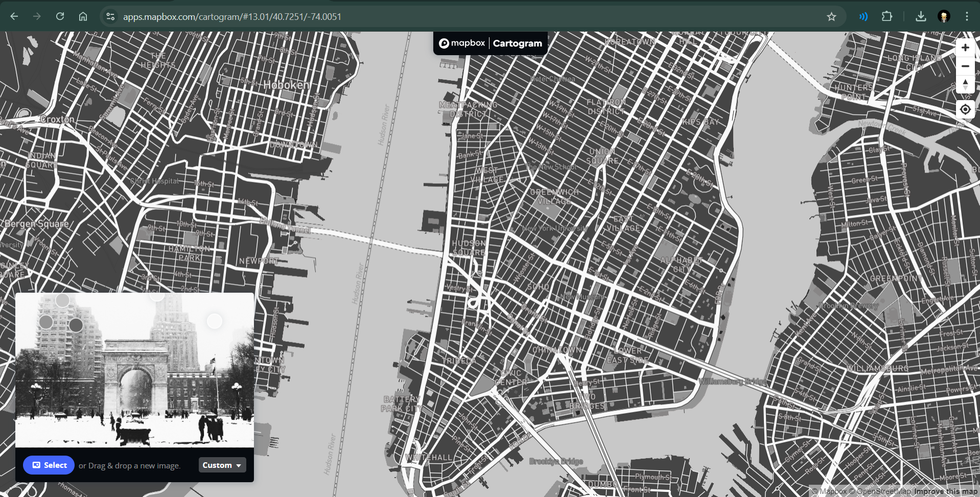Open the site permissions info in the address bar

tap(110, 16)
